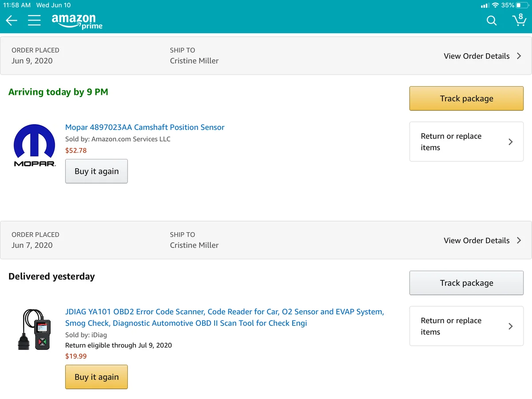Tap the Amazon Prime logo
The height and width of the screenshot is (399, 532).
77,21
